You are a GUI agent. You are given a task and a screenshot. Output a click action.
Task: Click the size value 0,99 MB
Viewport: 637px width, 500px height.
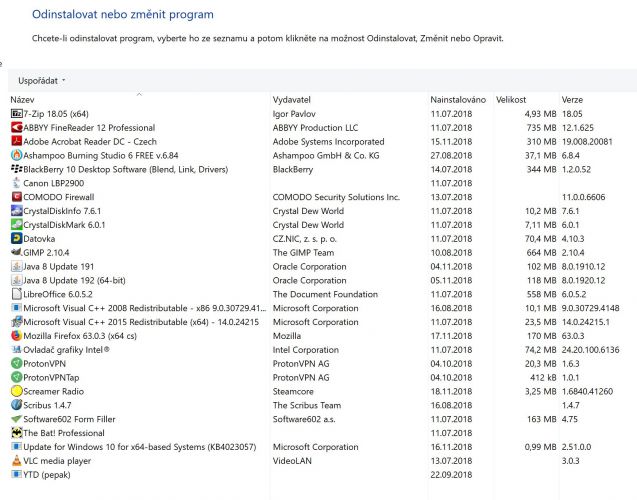click(540, 447)
